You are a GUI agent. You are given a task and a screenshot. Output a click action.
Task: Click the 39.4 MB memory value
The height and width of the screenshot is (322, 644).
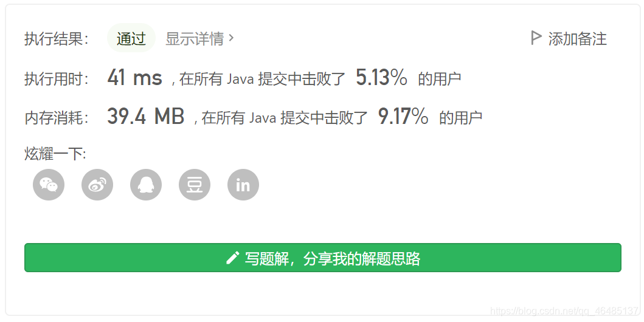click(145, 116)
